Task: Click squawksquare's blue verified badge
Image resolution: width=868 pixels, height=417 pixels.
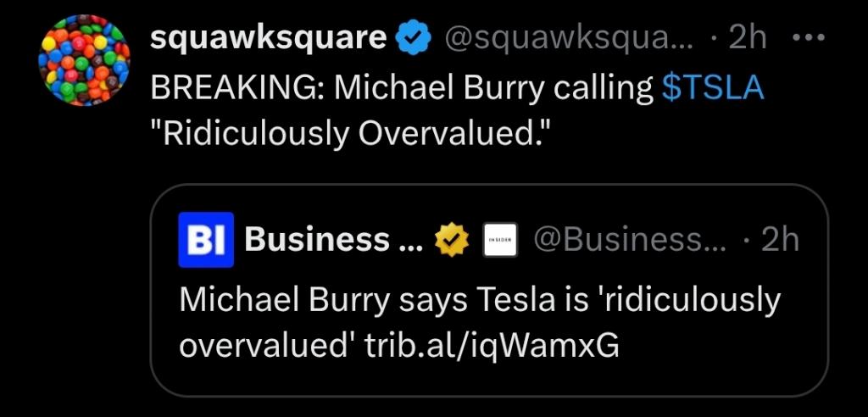Action: tap(411, 39)
